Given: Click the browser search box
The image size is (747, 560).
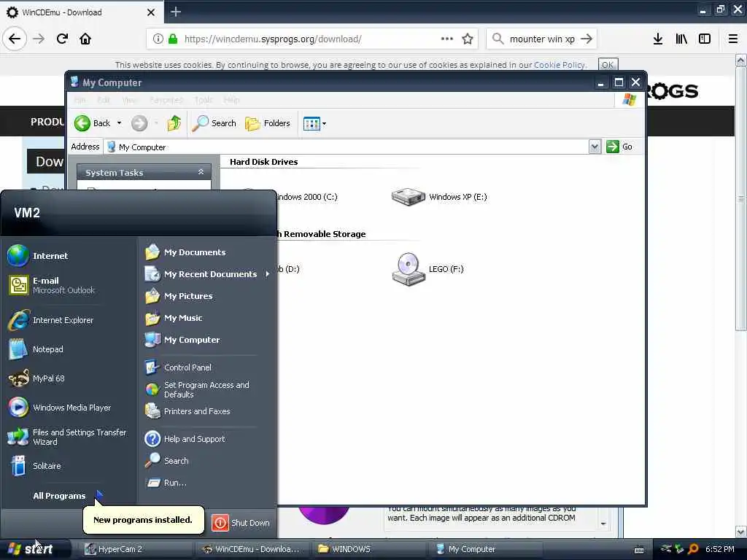Looking at the screenshot, I should [541, 39].
